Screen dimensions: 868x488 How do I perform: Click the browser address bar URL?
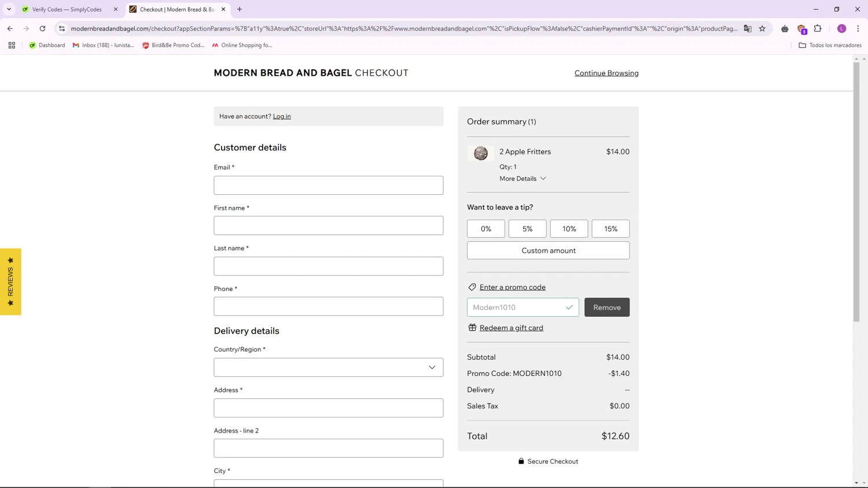click(404, 28)
